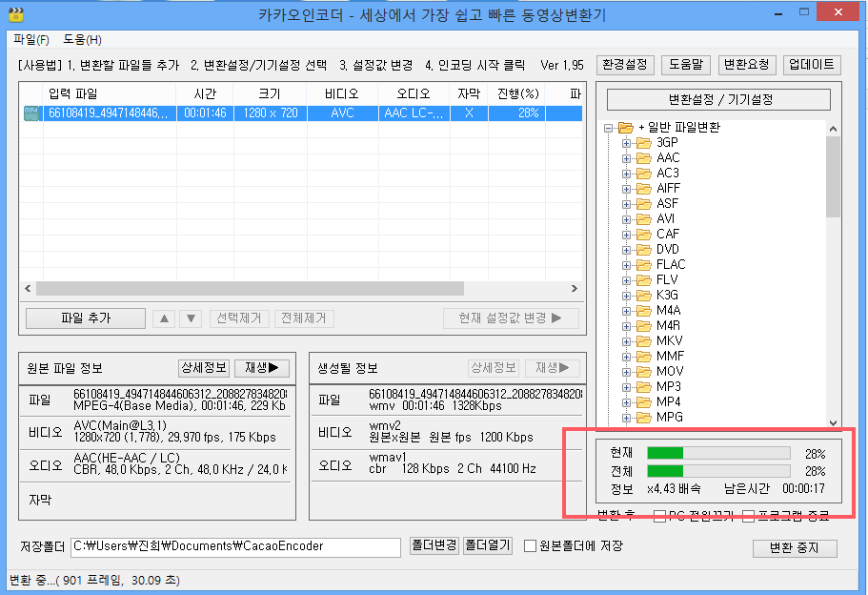Open 환경설정 settings button
This screenshot has height=595, width=868.
625,65
